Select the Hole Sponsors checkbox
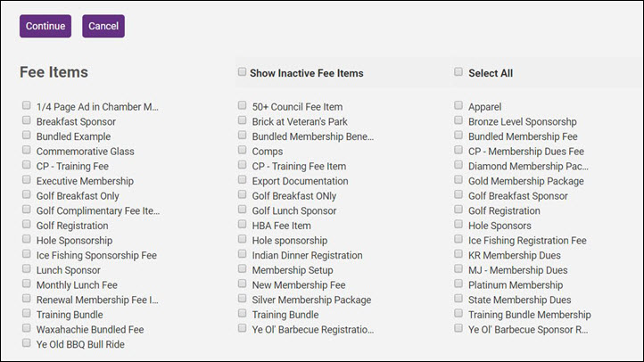Image resolution: width=644 pixels, height=362 pixels. [x=458, y=225]
